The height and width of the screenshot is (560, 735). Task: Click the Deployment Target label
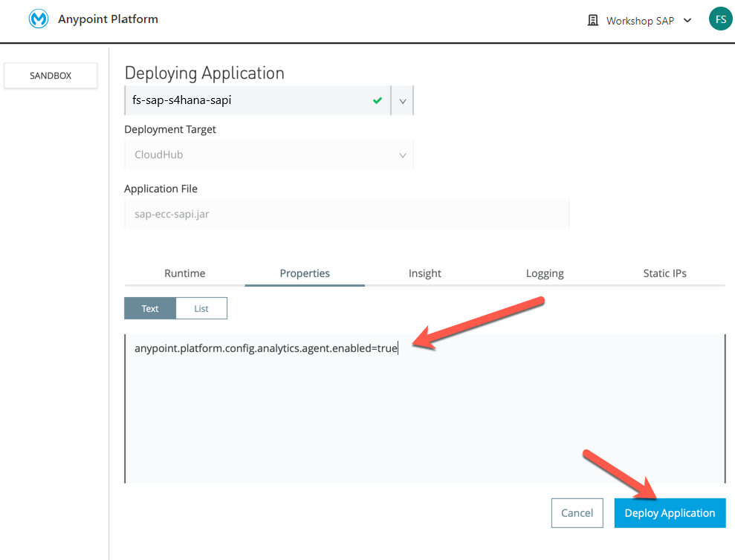(x=170, y=129)
